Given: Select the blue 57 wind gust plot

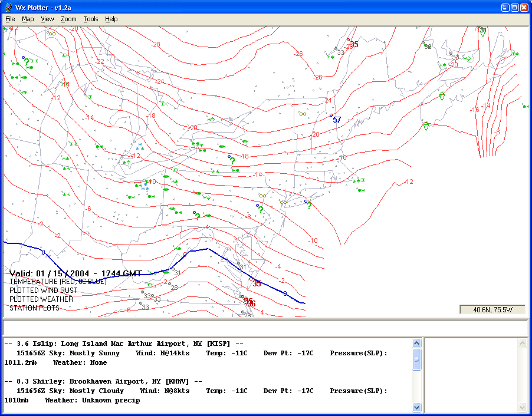Looking at the screenshot, I should click(337, 120).
